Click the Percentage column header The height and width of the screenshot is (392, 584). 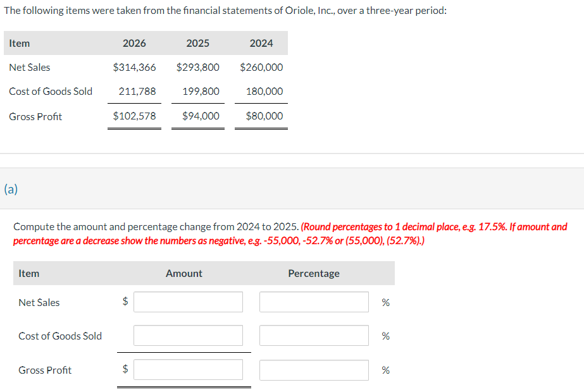(x=314, y=273)
